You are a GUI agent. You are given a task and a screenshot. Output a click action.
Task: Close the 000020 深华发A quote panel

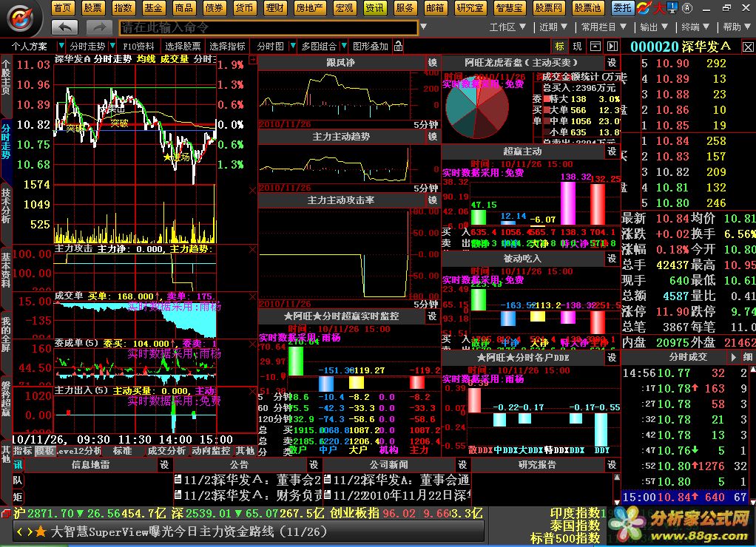click(748, 47)
